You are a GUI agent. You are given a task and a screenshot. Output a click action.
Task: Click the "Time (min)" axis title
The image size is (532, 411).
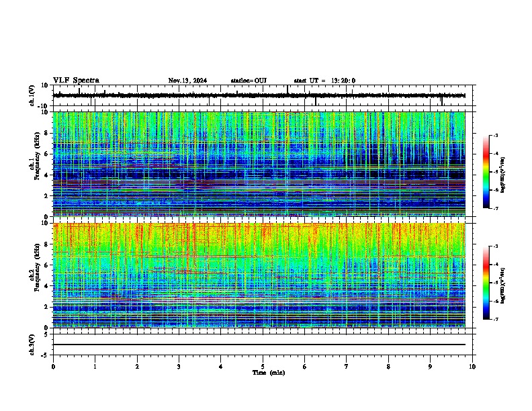tap(269, 373)
